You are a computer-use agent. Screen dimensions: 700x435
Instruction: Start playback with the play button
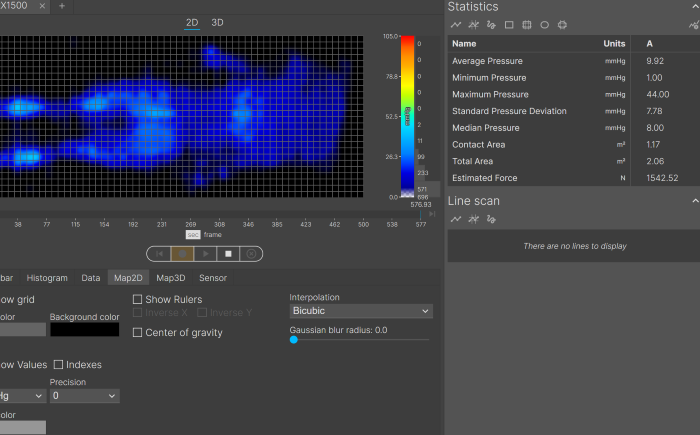[x=205, y=254]
